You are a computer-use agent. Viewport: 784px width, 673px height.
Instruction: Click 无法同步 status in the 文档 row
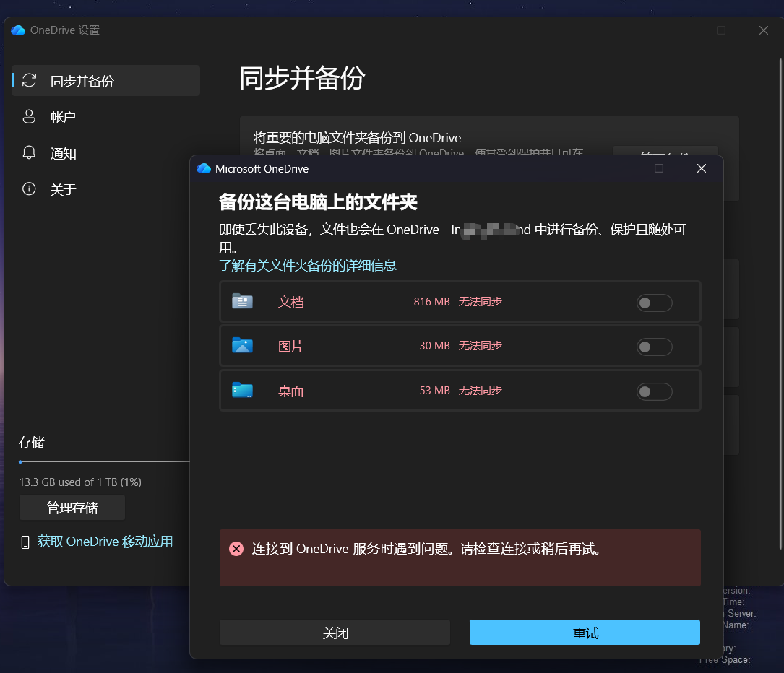pyautogui.click(x=480, y=302)
